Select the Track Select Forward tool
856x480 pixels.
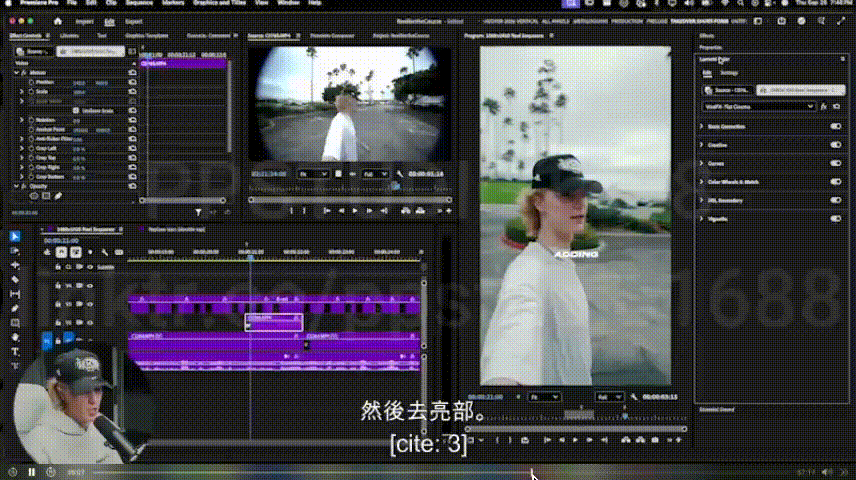(15, 251)
